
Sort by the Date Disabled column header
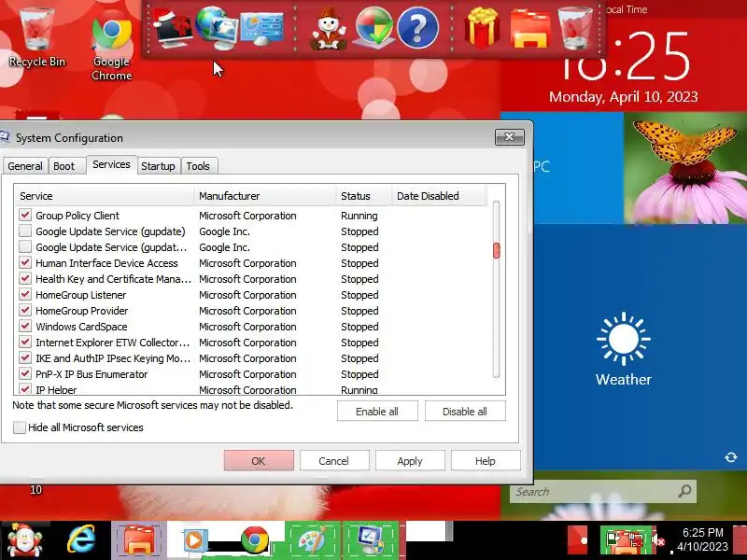439,196
